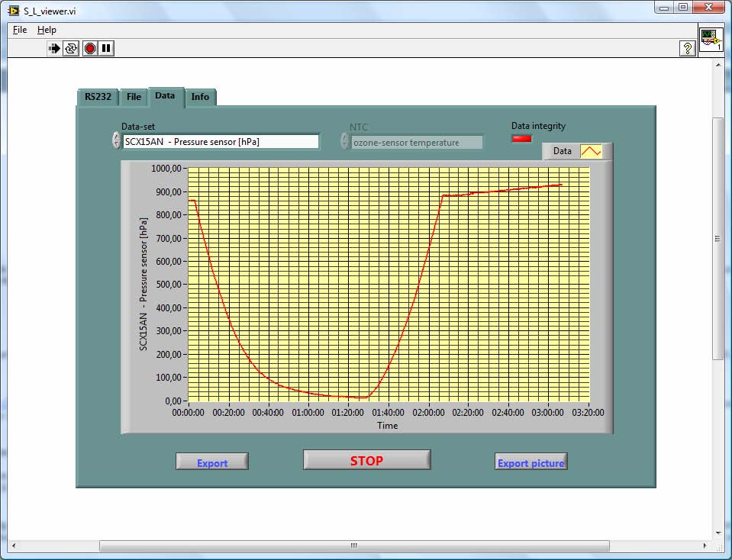Click the NTC selector arrows
This screenshot has width=732, height=560.
tap(344, 141)
